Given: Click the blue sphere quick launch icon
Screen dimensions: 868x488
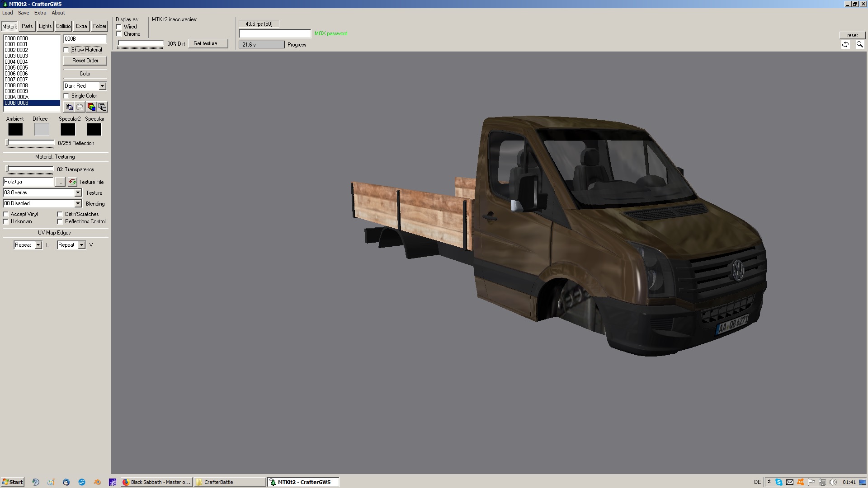Looking at the screenshot, I should [x=81, y=482].
